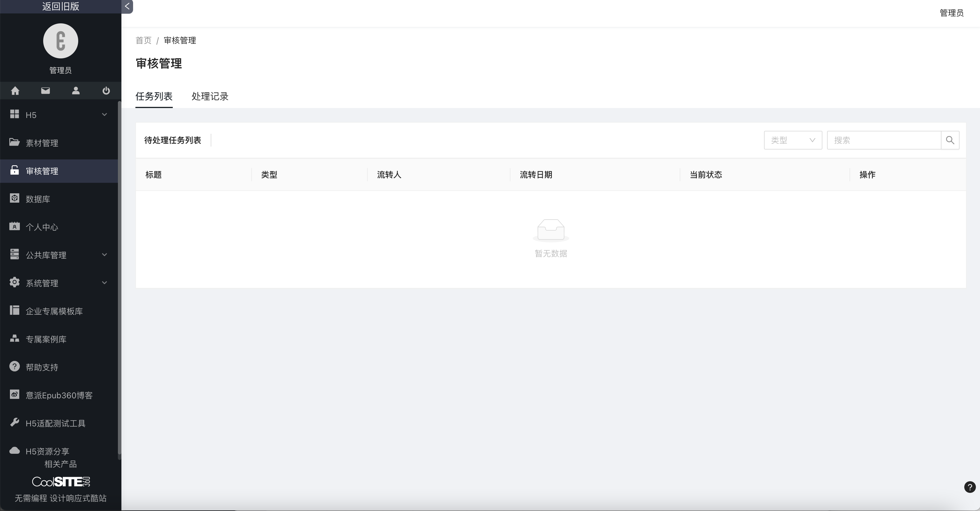The image size is (980, 511).
Task: Open 素材管理 in the sidebar
Action: 42,143
